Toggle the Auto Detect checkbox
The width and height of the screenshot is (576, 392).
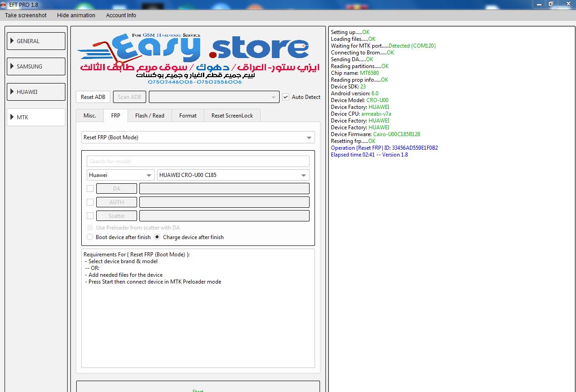[286, 97]
